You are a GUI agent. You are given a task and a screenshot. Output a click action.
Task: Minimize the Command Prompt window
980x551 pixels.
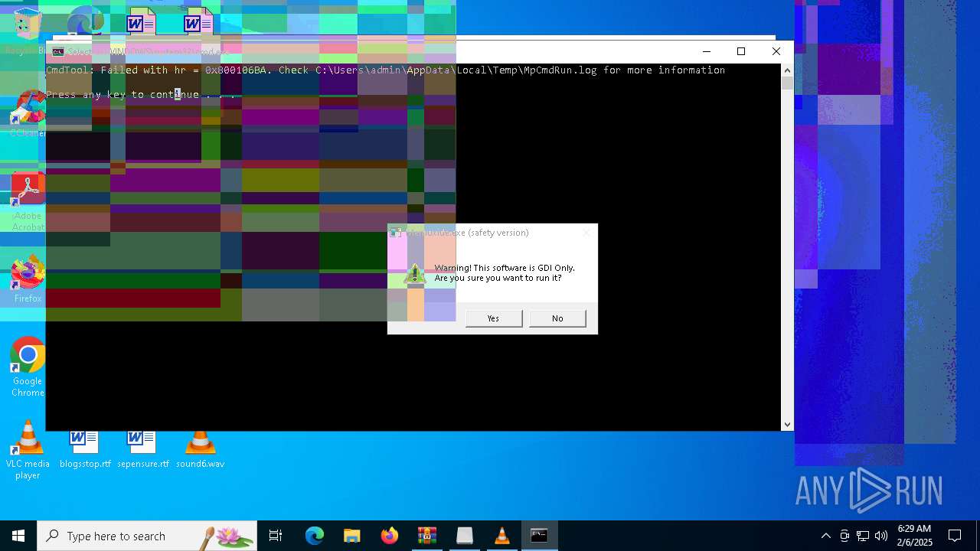click(706, 51)
